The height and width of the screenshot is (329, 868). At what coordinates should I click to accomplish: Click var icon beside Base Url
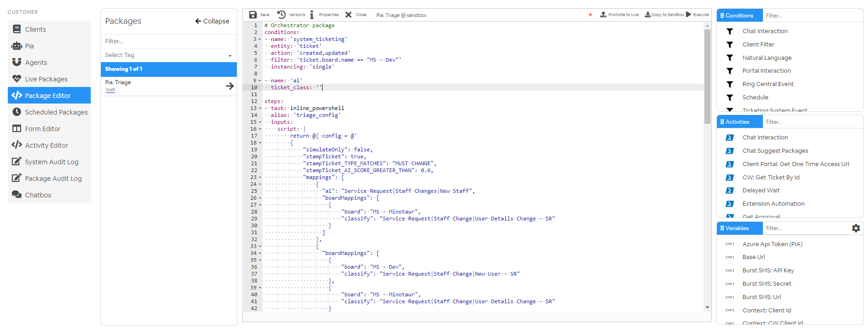tap(730, 257)
